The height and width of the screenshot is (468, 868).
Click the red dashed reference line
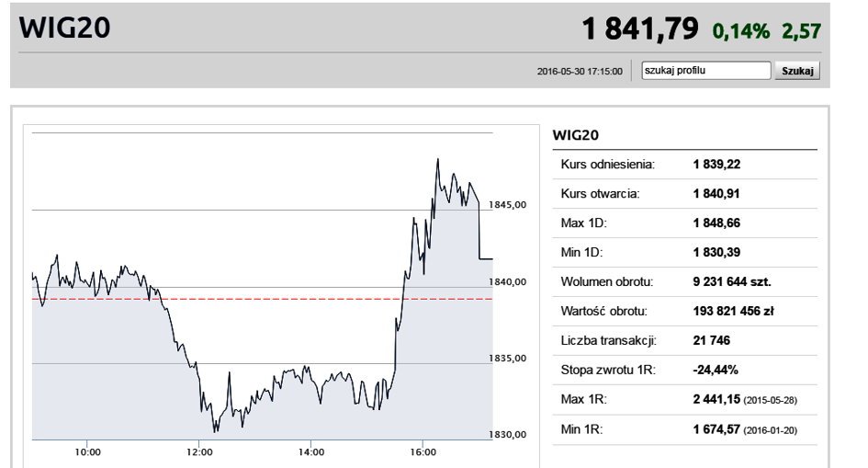pyautogui.click(x=276, y=299)
